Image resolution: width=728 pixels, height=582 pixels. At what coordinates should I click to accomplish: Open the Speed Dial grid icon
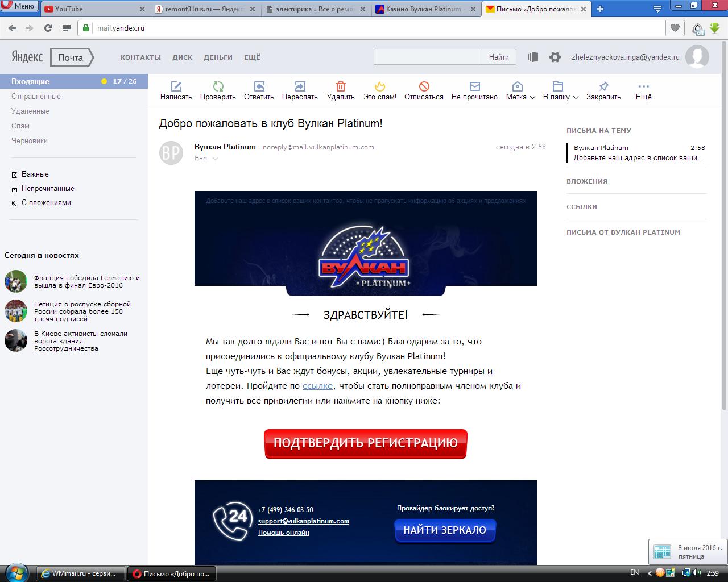point(66,28)
